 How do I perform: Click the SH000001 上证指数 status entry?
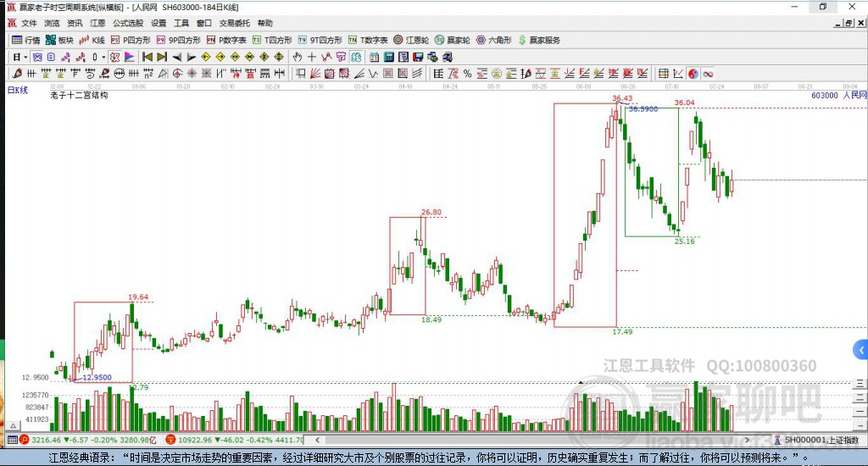pyautogui.click(x=816, y=440)
